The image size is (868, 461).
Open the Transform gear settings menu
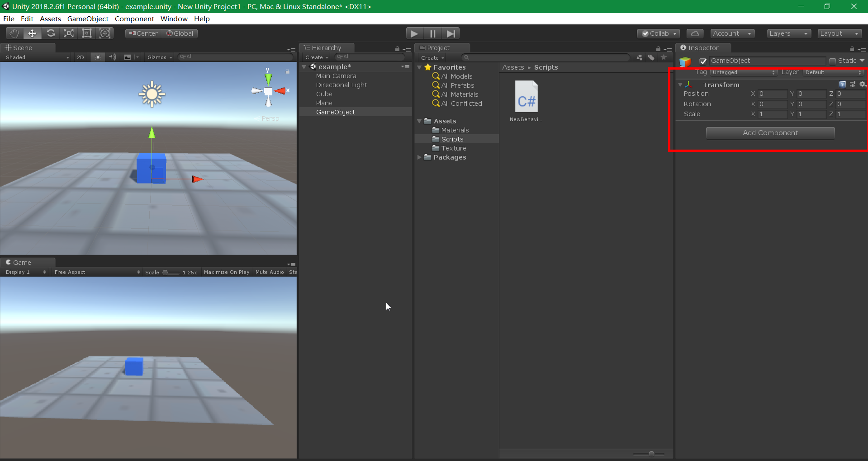[x=863, y=85]
